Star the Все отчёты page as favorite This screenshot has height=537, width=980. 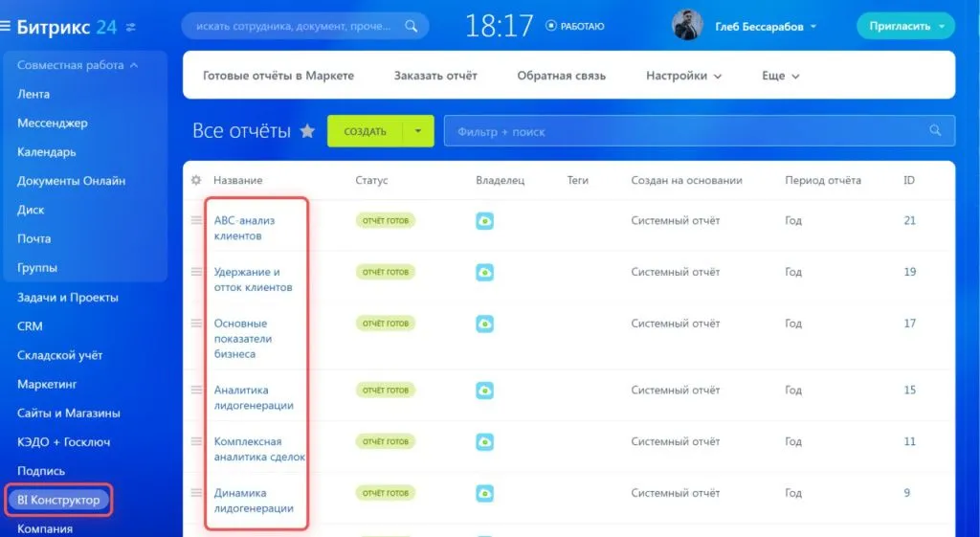coord(307,131)
